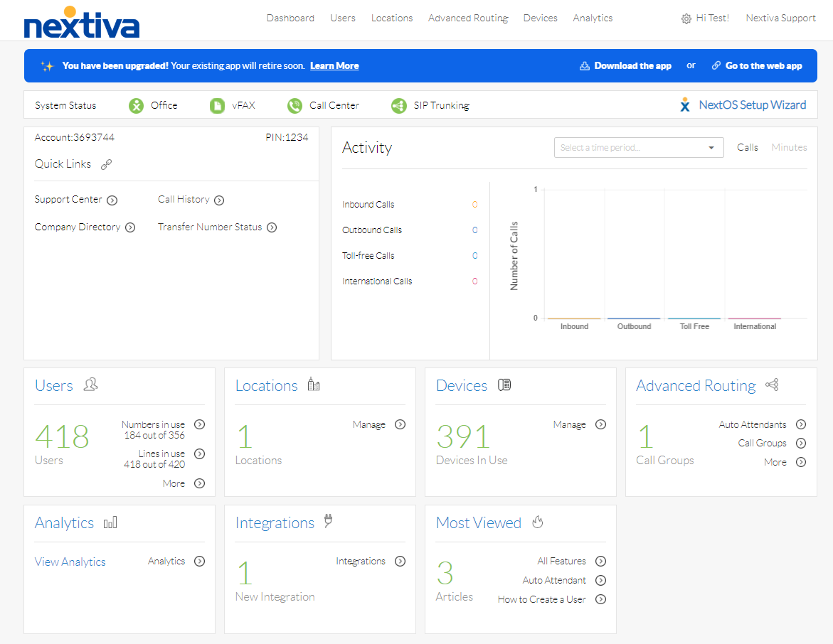833x644 pixels.
Task: Open the Select a time period dropdown
Action: (x=639, y=148)
